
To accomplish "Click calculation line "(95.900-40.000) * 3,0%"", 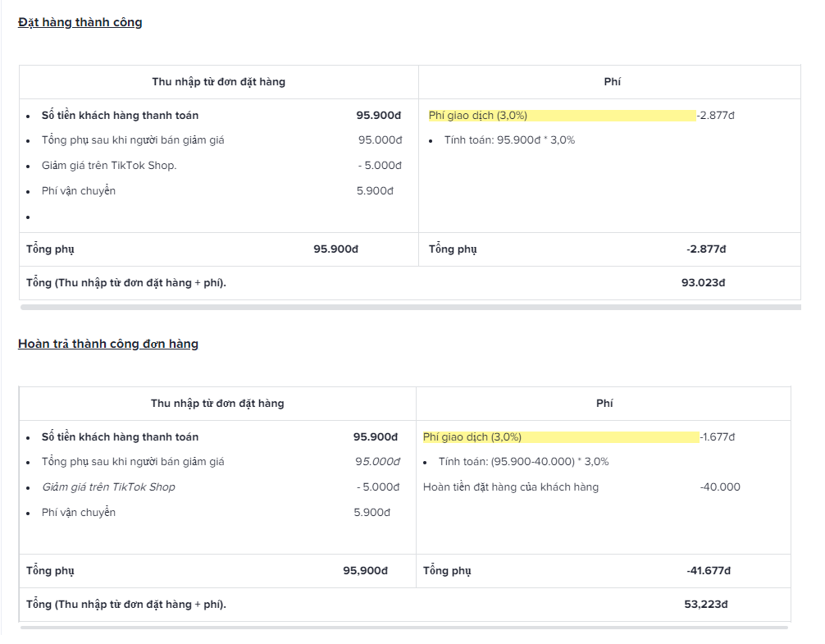I will (x=523, y=461).
